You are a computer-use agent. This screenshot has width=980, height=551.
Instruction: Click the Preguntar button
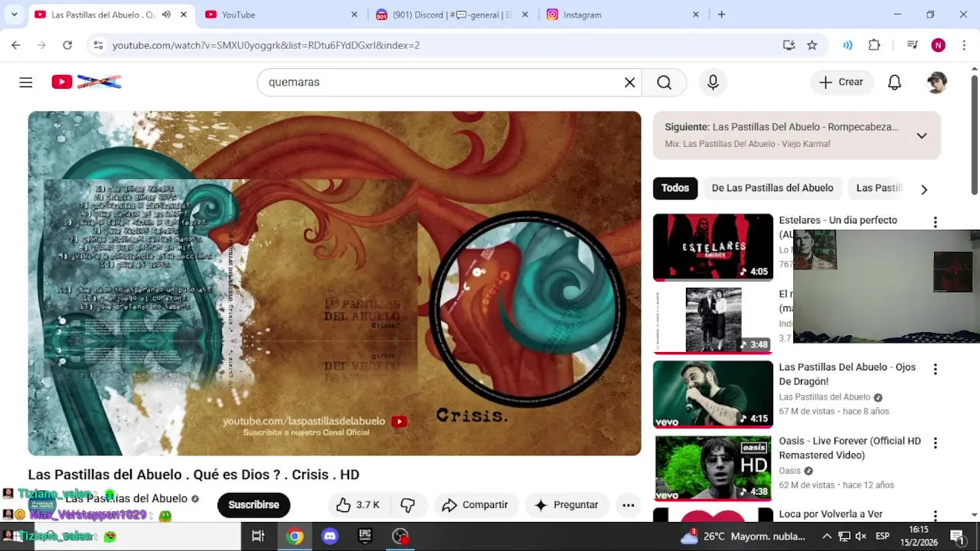tap(567, 504)
